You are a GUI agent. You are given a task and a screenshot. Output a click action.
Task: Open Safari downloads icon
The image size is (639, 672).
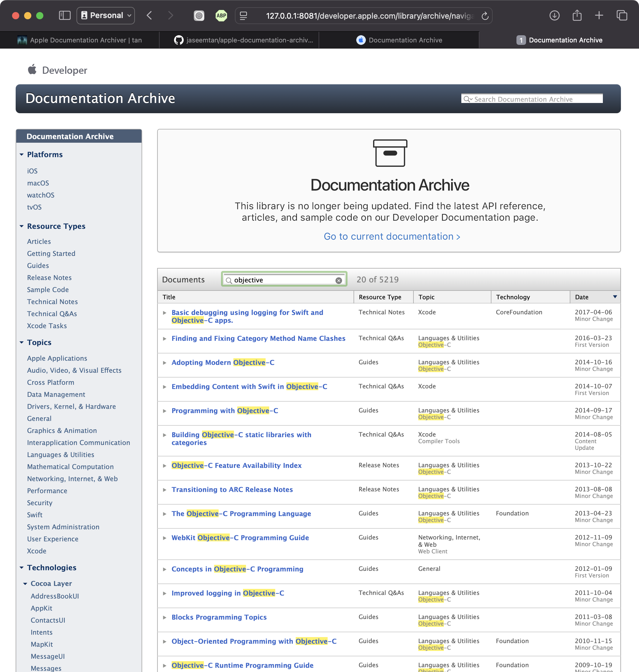click(x=554, y=16)
